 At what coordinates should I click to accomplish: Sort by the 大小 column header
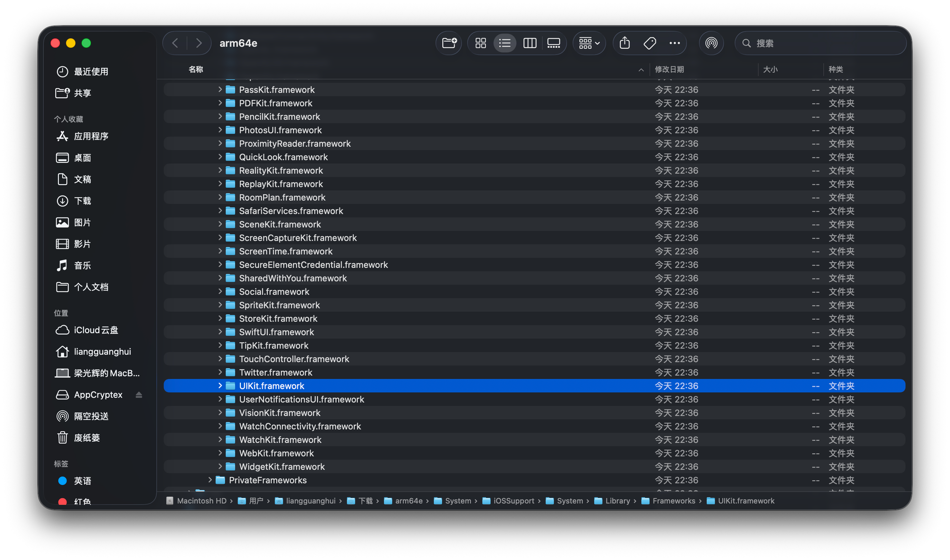[770, 69]
